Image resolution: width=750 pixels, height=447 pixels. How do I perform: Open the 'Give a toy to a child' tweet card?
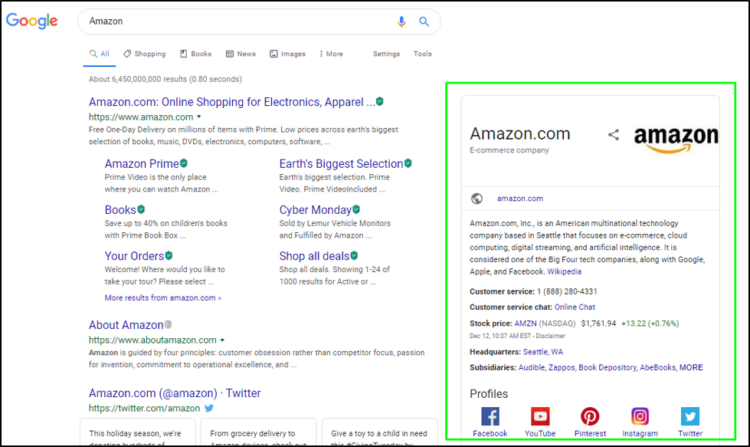coord(379,433)
